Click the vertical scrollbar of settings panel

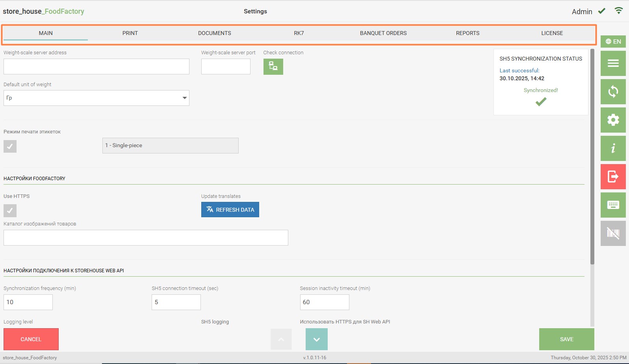[592, 157]
